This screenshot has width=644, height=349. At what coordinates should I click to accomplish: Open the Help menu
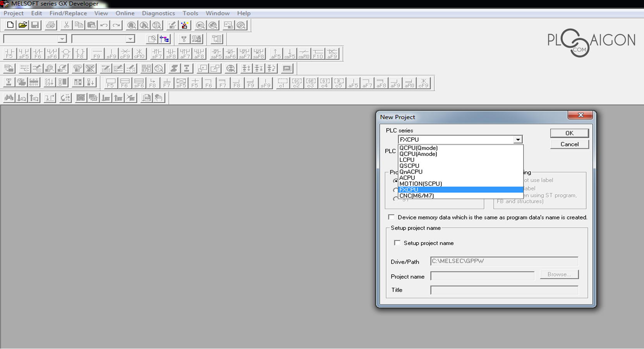tap(244, 13)
